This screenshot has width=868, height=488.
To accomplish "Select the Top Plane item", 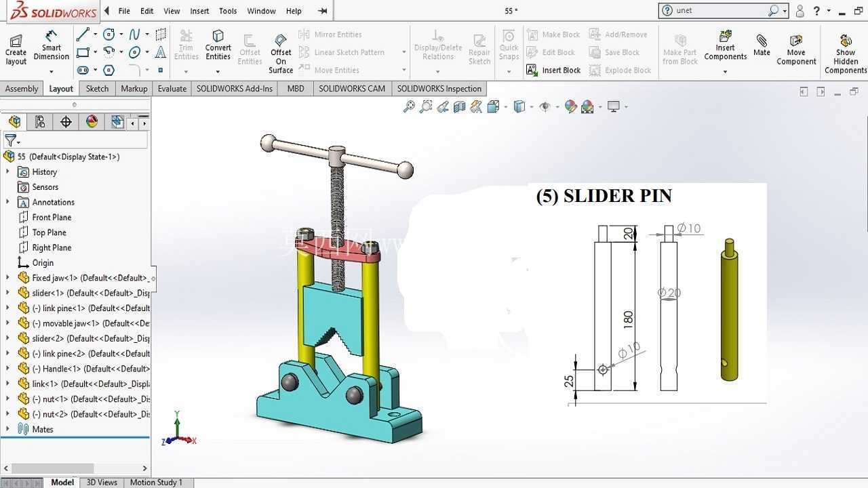I will [x=49, y=232].
